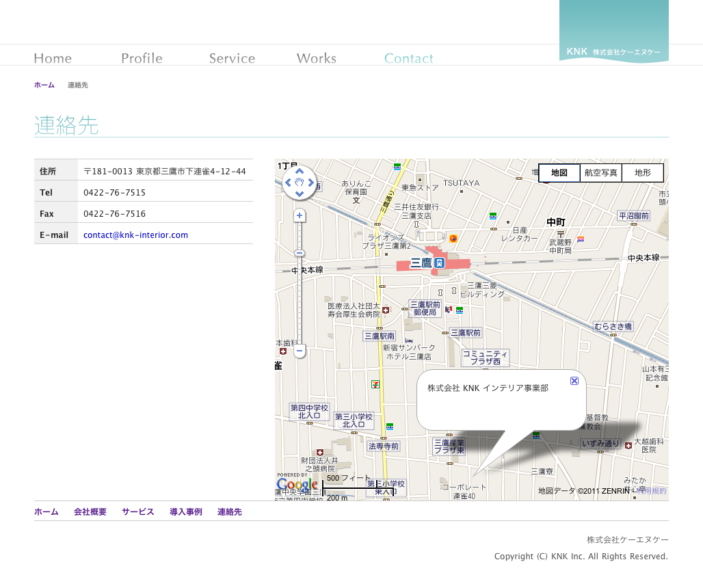Click the contact@knk-interior.com email link
This screenshot has width=703, height=588.
pyautogui.click(x=135, y=235)
